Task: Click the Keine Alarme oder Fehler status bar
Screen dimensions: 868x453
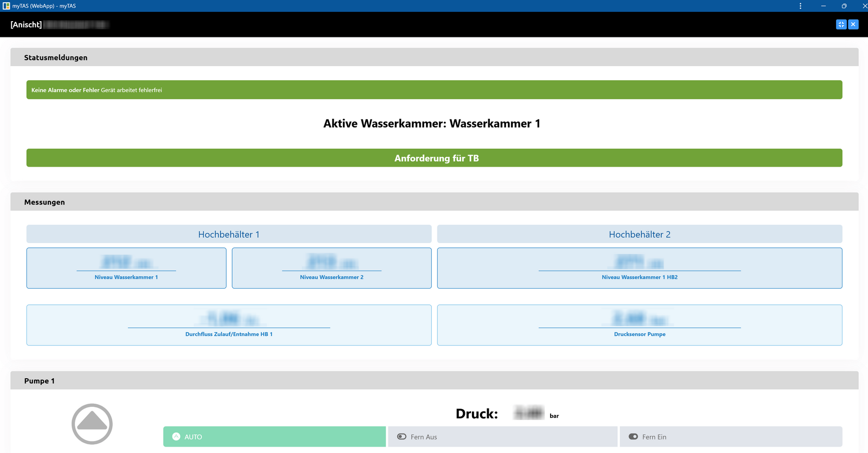Action: point(434,90)
